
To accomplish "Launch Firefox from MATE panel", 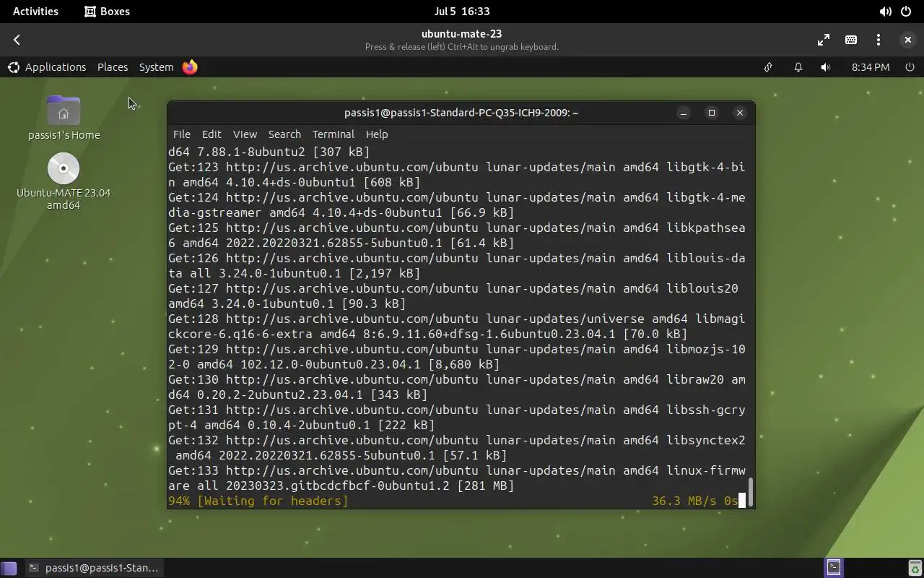I will tap(190, 67).
